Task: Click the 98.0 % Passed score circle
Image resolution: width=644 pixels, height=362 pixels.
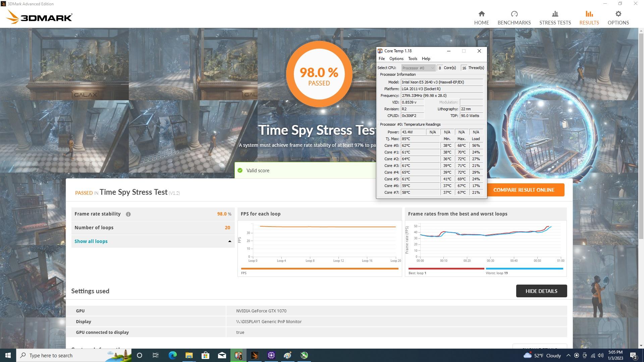Action: point(319,74)
